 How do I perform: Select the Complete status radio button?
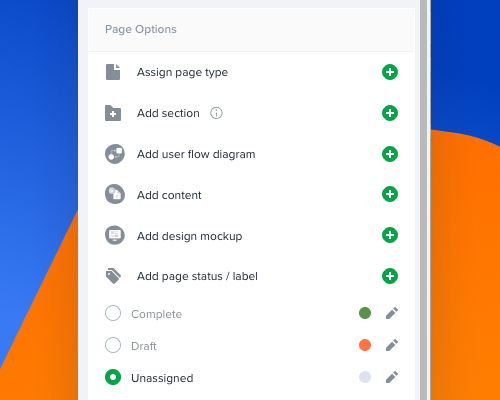pos(113,313)
